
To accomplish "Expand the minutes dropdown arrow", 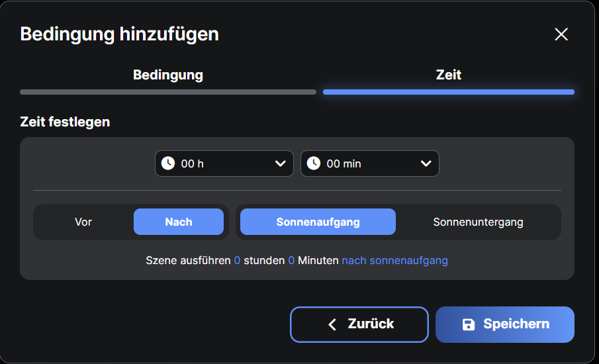I will coord(426,163).
